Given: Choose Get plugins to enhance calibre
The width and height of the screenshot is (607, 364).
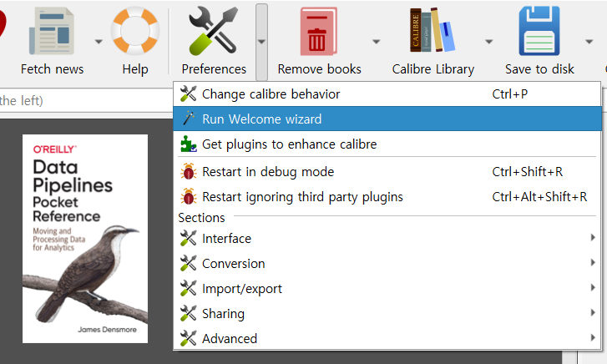Looking at the screenshot, I should (387, 144).
